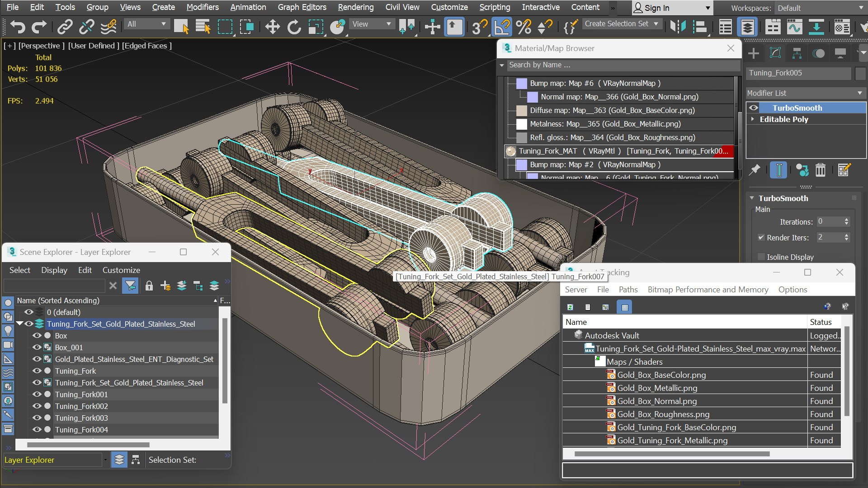Viewport: 868px width, 488px height.
Task: Click Pin Stack icon
Action: (755, 170)
